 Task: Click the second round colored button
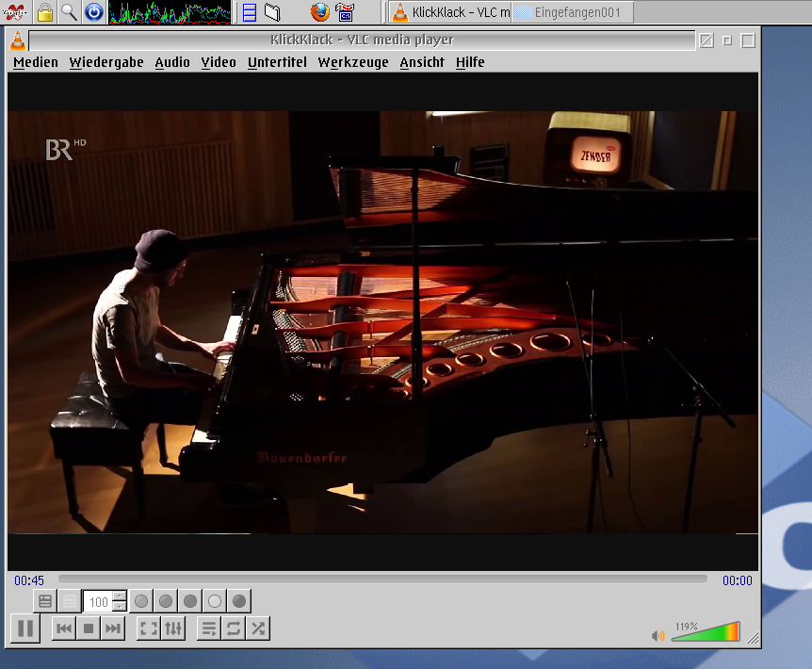point(166,601)
